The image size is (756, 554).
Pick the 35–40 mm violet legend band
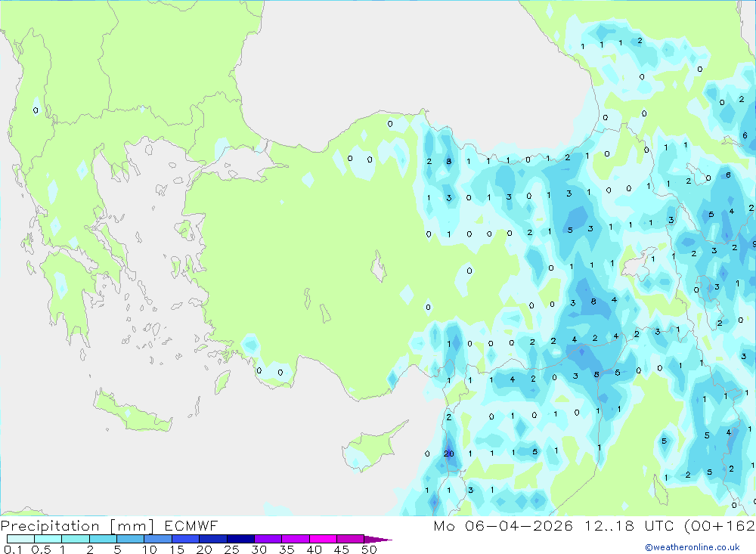click(x=295, y=539)
